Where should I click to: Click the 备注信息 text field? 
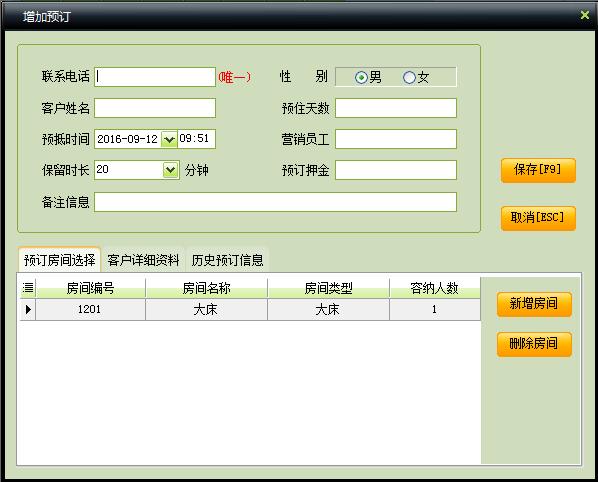tap(275, 202)
